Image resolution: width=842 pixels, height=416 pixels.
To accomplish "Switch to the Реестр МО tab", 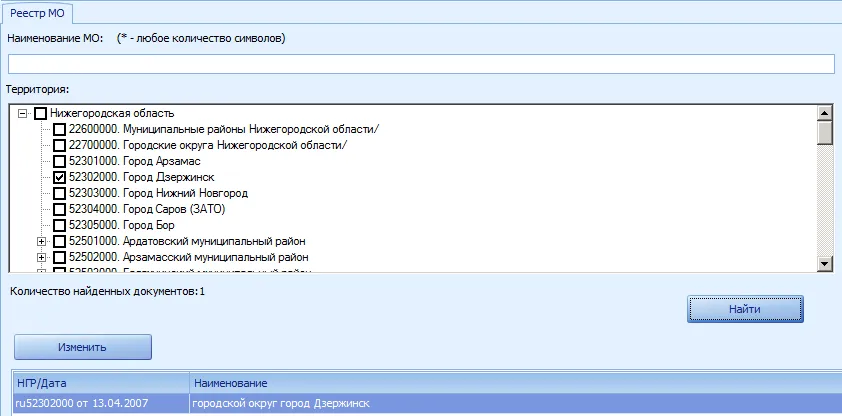I will click(37, 13).
